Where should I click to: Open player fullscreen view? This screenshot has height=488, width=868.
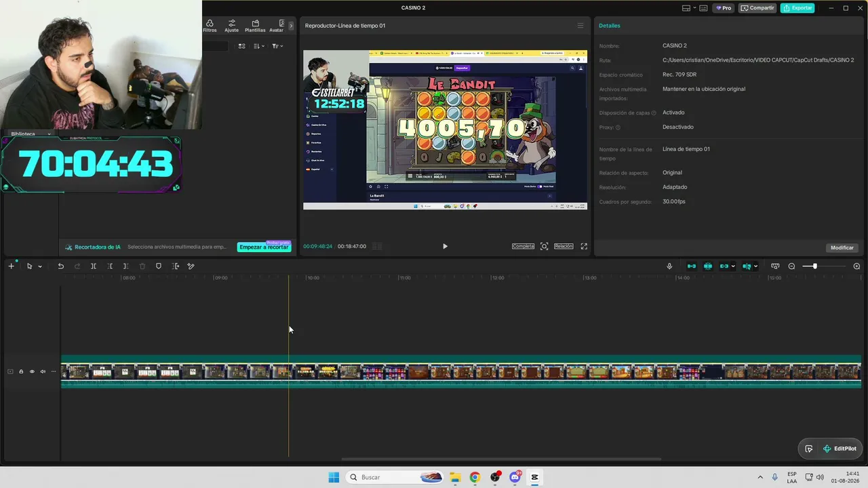pyautogui.click(x=584, y=246)
